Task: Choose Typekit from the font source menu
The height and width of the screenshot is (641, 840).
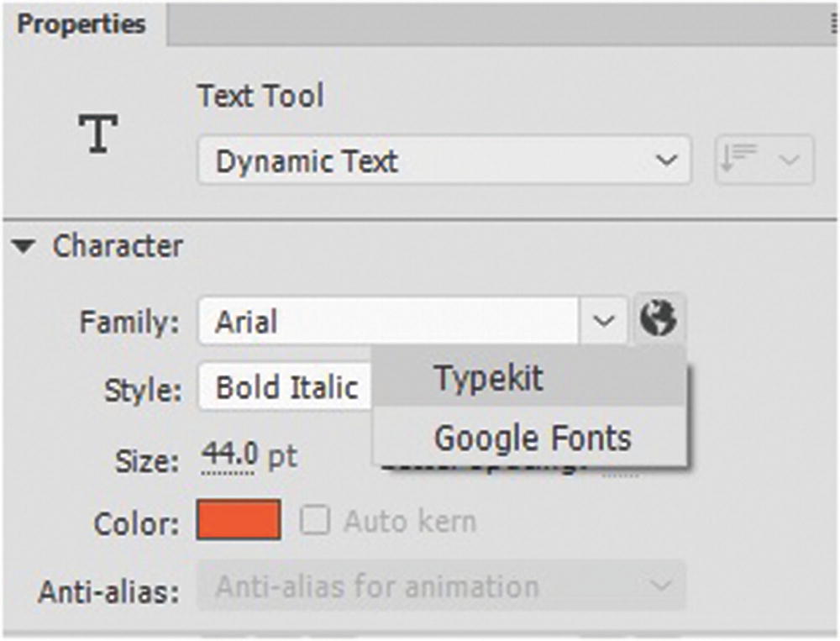Action: pyautogui.click(x=489, y=378)
